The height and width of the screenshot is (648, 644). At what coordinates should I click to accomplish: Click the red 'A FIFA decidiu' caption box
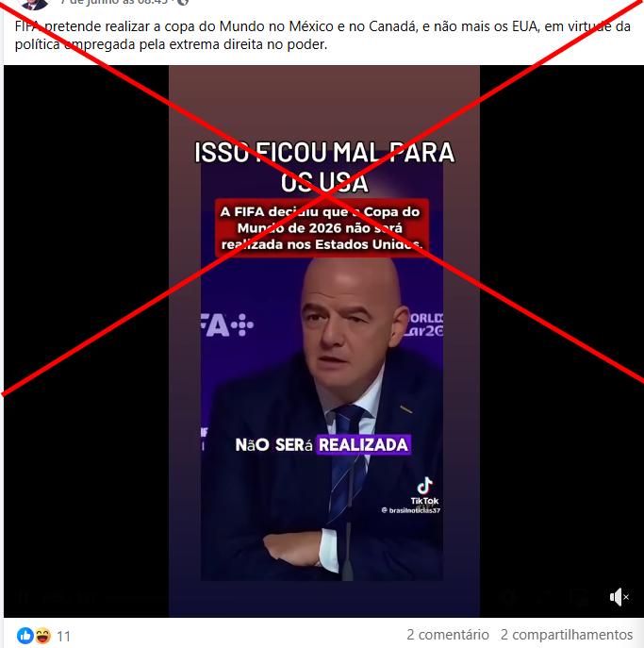tap(322, 228)
